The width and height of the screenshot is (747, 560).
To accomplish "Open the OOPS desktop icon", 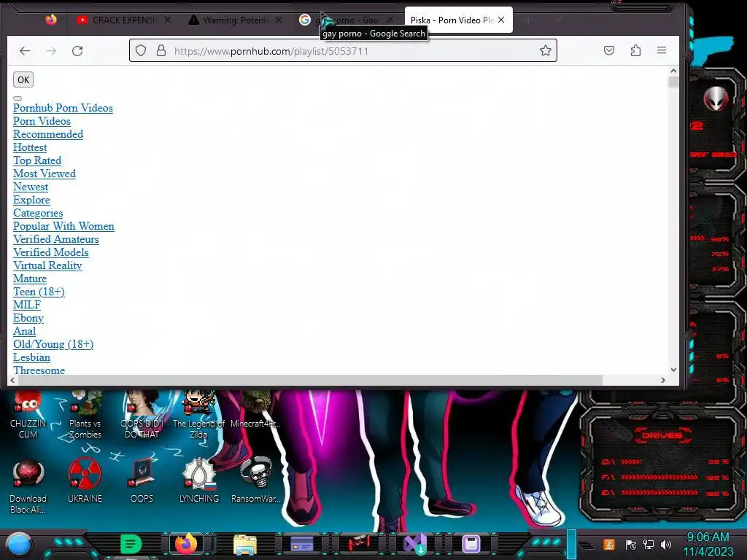I will tap(142, 481).
